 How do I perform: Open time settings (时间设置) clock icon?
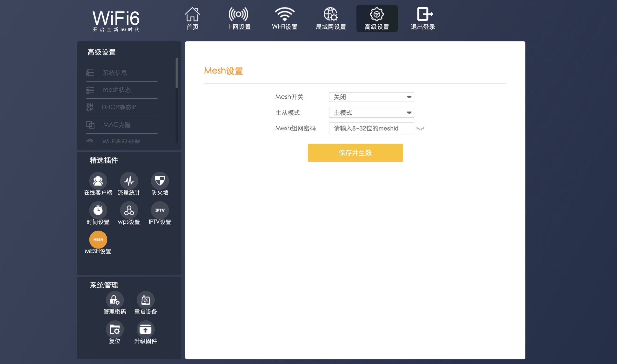pyautogui.click(x=98, y=210)
